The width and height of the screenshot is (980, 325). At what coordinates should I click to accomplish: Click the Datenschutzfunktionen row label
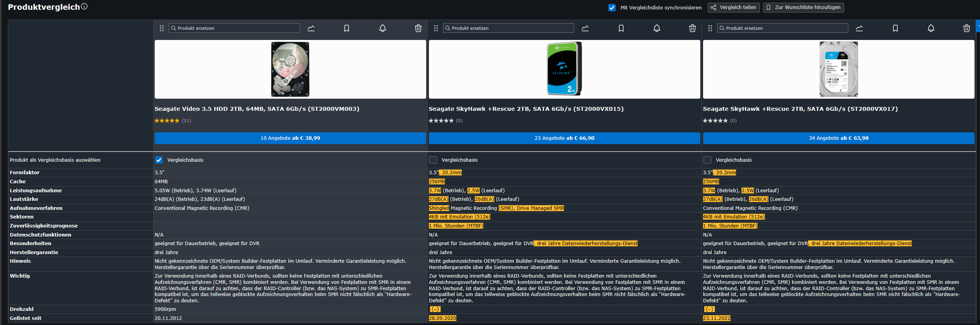click(x=40, y=235)
